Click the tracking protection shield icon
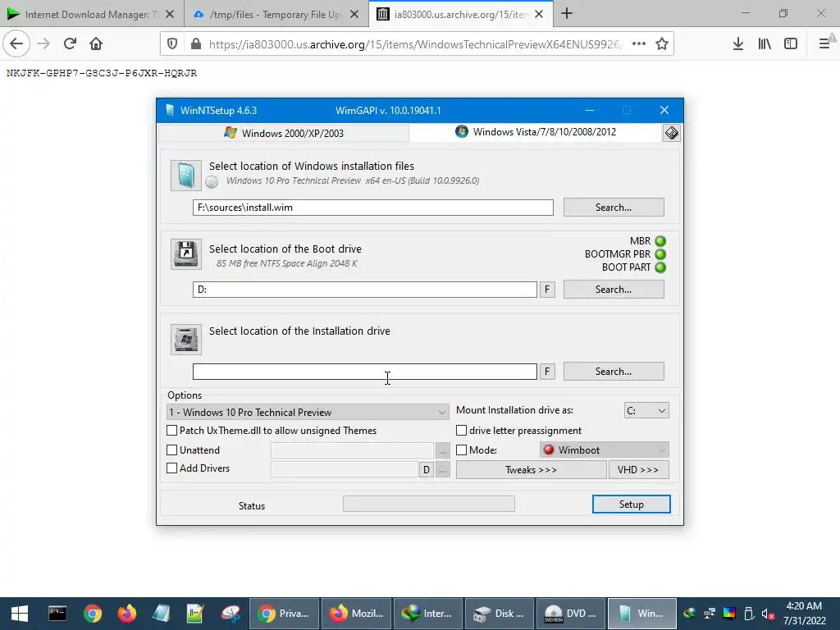Screen dimensions: 840x630 pos(172,44)
